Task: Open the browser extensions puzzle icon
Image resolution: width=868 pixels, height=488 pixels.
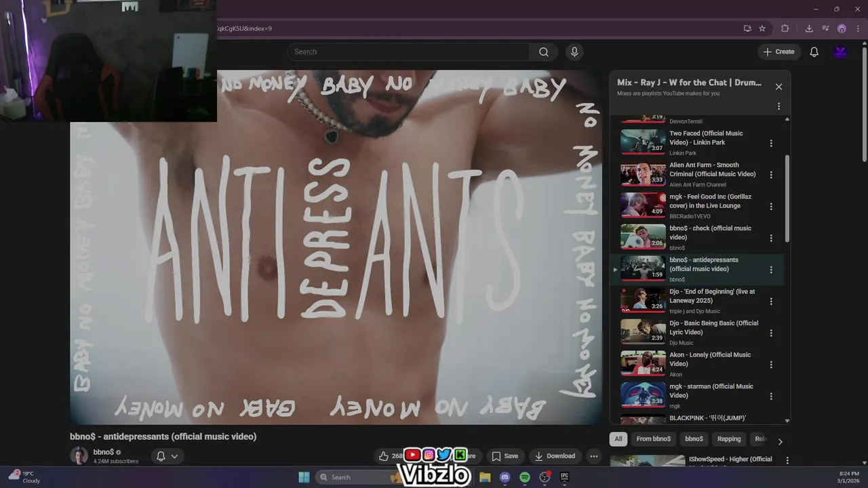Action: [x=785, y=28]
